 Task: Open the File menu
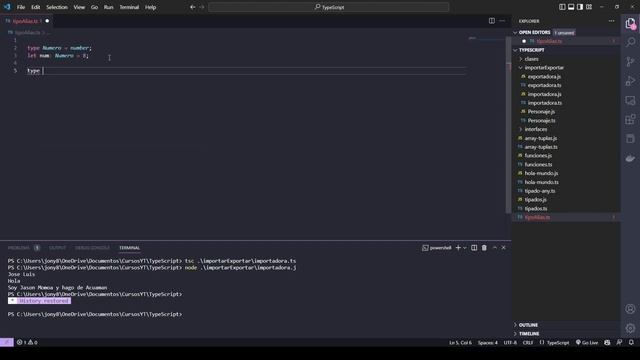21,7
